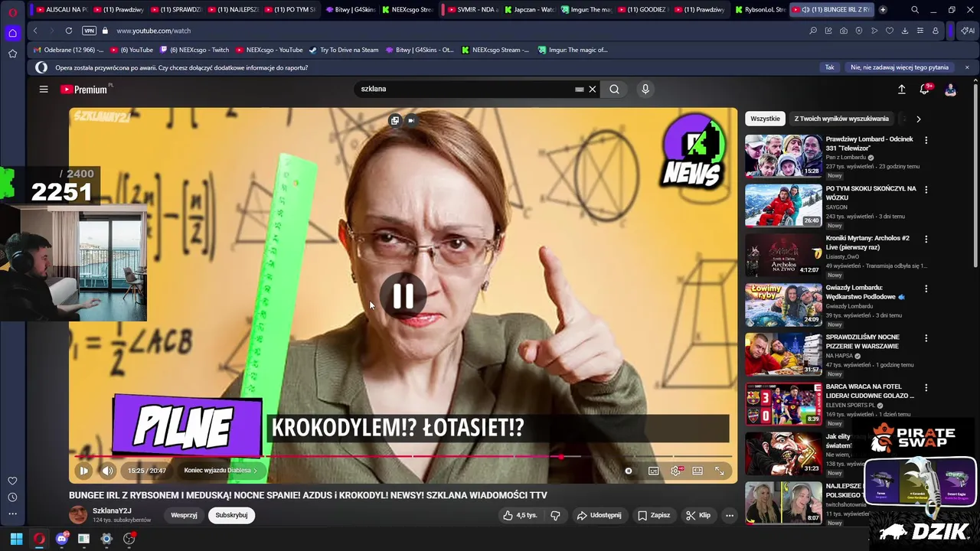This screenshot has height=551, width=980.
Task: Go to YouTube Premium home logo
Action: (84, 90)
